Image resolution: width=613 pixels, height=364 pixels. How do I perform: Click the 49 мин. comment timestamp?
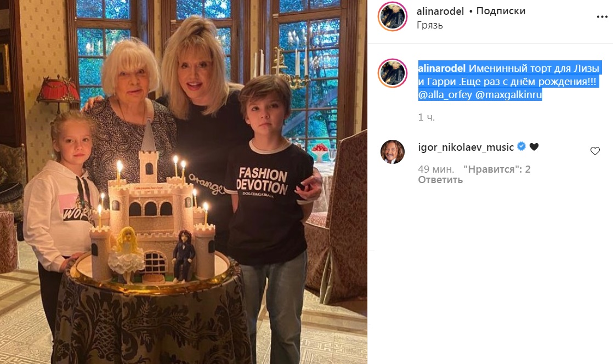(x=436, y=169)
